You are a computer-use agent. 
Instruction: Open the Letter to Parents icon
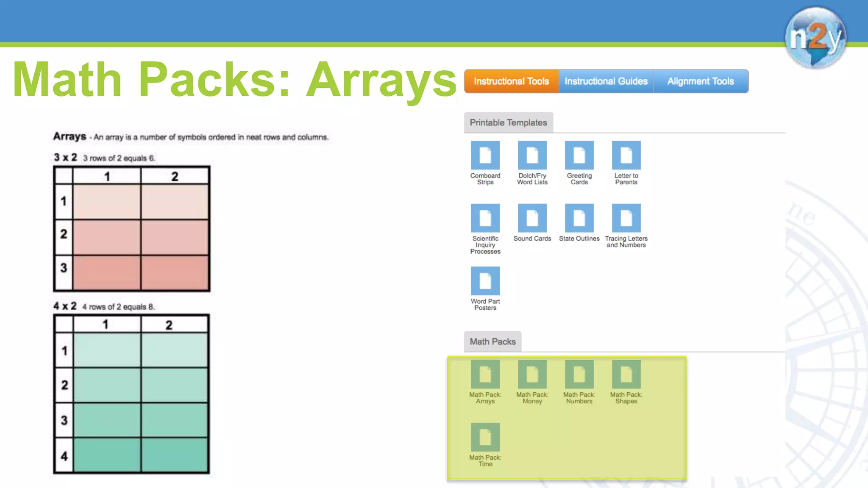(626, 155)
